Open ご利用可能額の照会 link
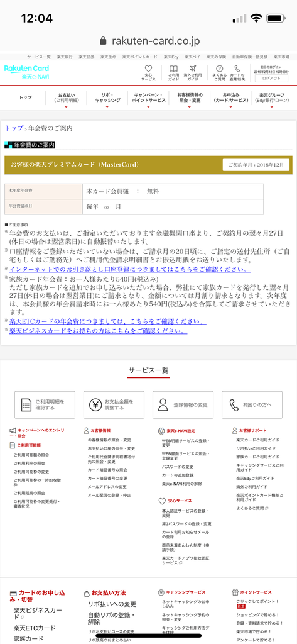The image size is (297, 644). tap(31, 455)
